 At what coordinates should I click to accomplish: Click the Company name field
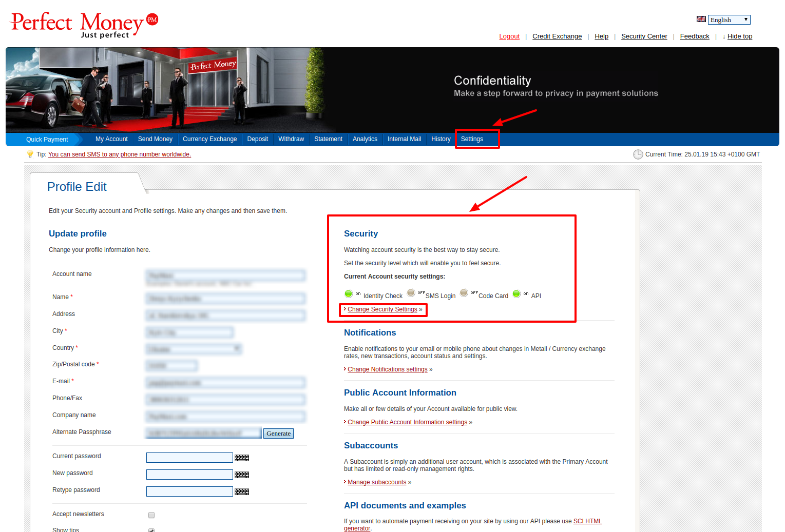[x=226, y=417]
